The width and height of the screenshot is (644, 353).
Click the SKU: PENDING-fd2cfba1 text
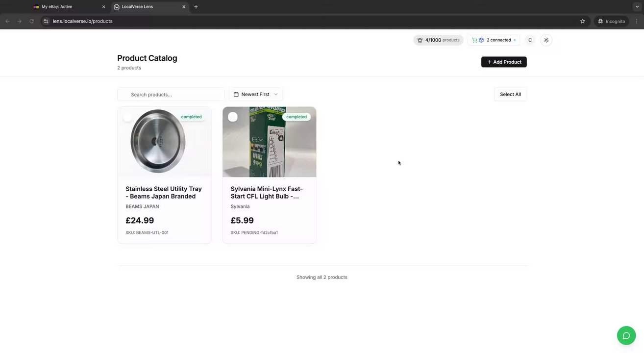click(254, 233)
